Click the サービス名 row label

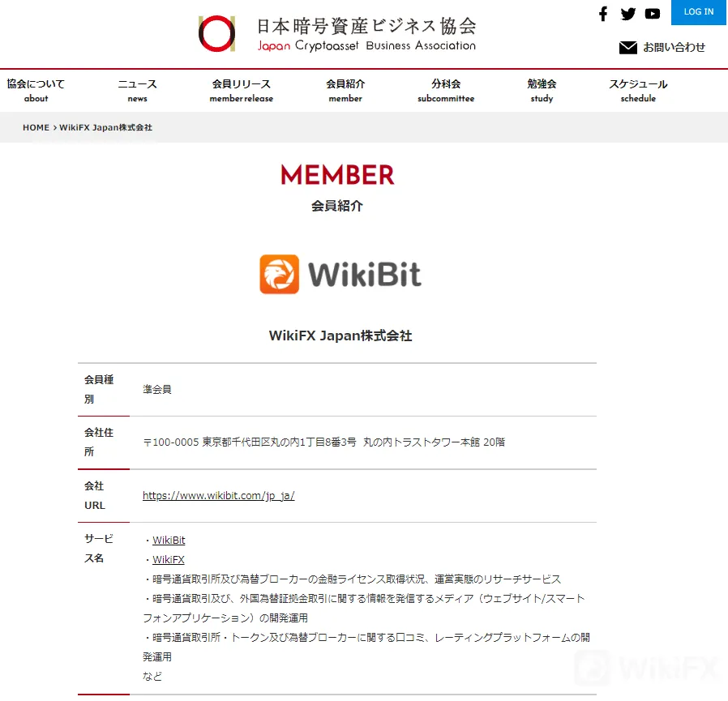pos(98,549)
